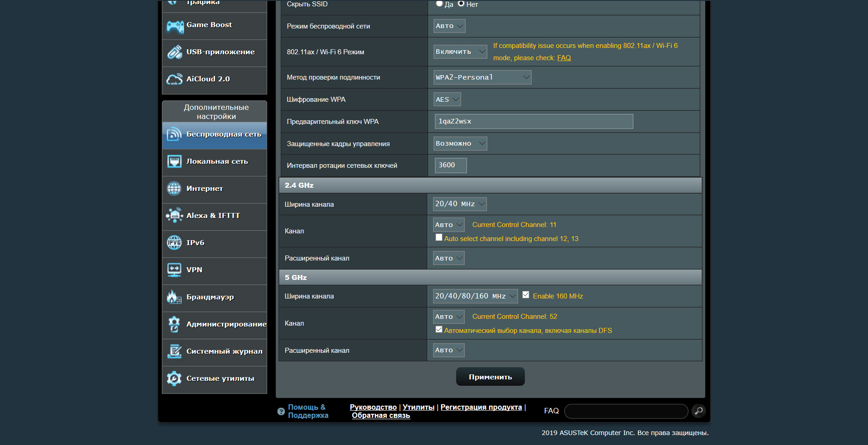
Task: Click the 2.4 GHz section header
Action: (490, 185)
